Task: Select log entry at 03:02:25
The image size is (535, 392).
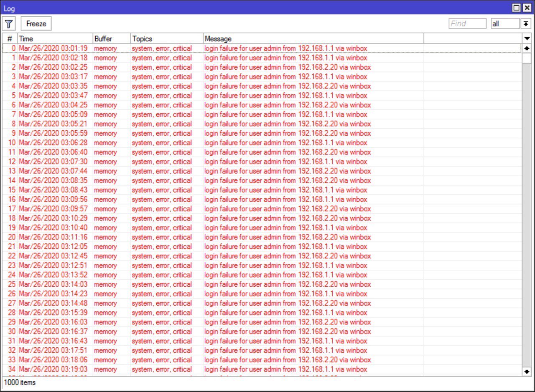Action: 262,67
